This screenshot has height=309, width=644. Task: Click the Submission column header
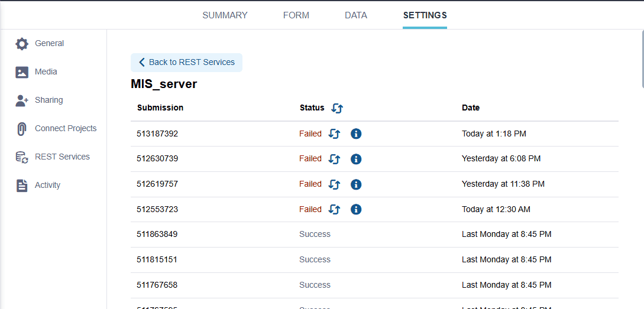[x=160, y=108]
